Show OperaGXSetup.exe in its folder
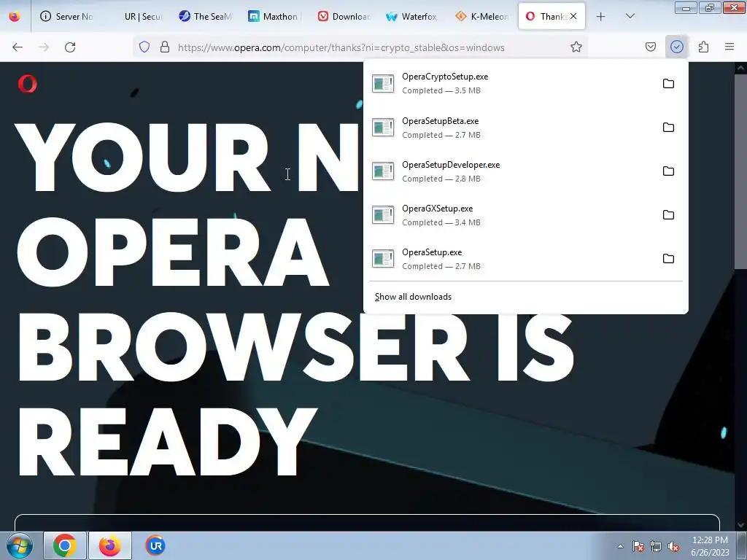Viewport: 747px width, 560px height. tap(668, 215)
